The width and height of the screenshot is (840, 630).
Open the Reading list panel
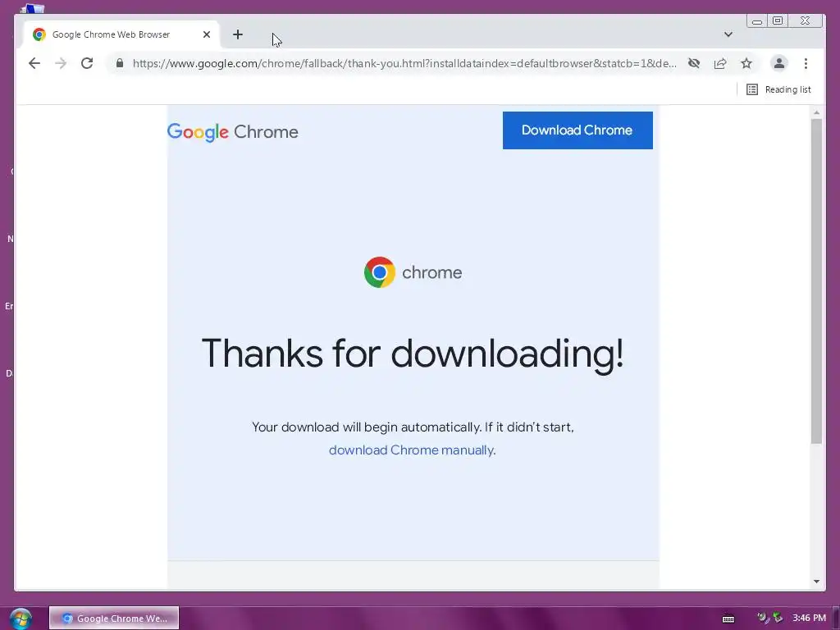(779, 89)
